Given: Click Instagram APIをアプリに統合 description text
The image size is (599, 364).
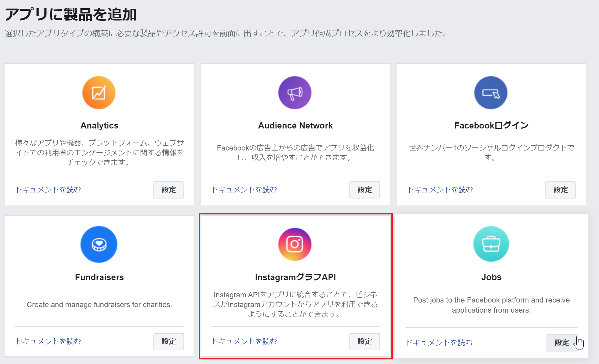Looking at the screenshot, I should 296,304.
